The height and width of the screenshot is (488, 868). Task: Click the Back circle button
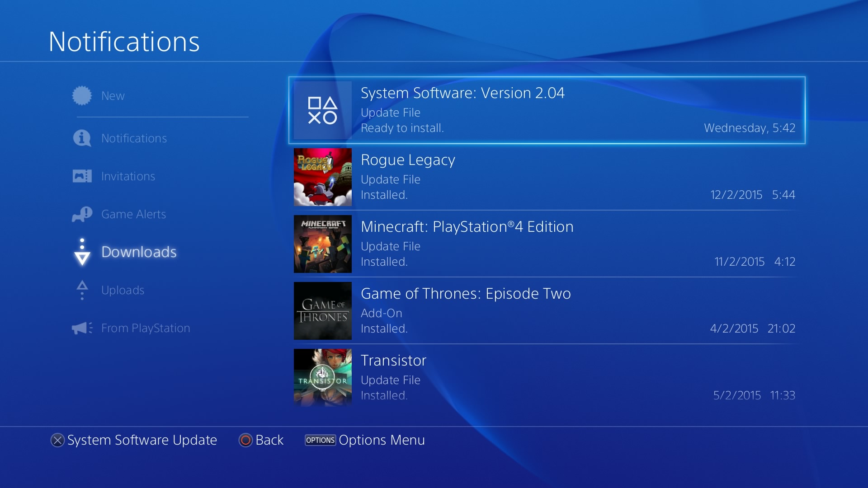click(x=245, y=440)
